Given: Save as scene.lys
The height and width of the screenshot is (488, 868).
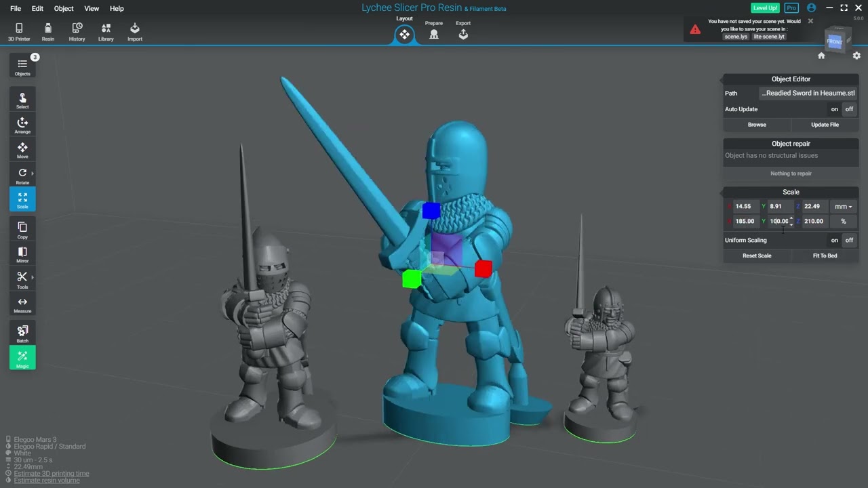Looking at the screenshot, I should pyautogui.click(x=736, y=37).
